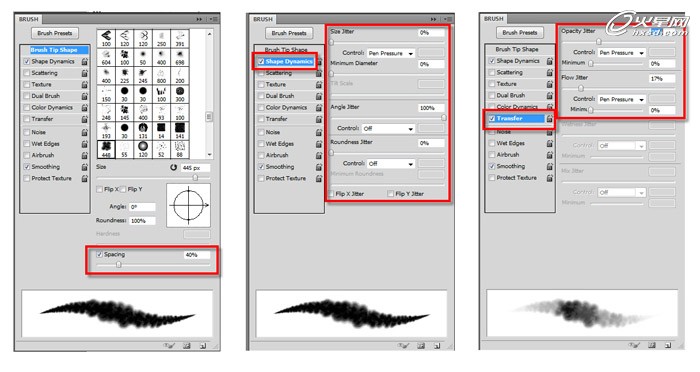This screenshot has width=700, height=372.
Task: Choose the 225 brush tip thumbnail
Action: point(125,75)
